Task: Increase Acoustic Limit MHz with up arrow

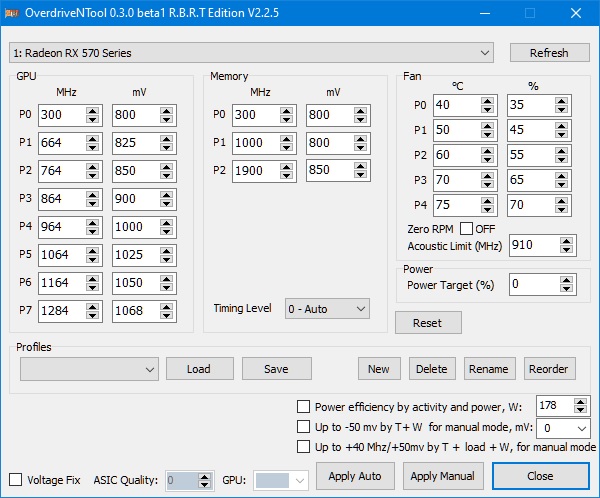Action: (566, 242)
